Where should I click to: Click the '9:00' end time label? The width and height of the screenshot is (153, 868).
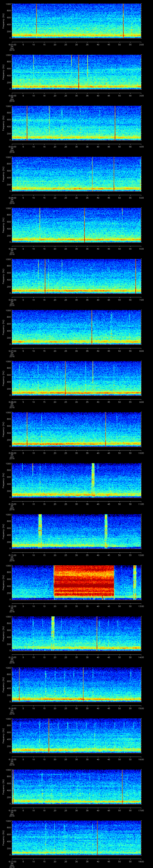click(141, 402)
